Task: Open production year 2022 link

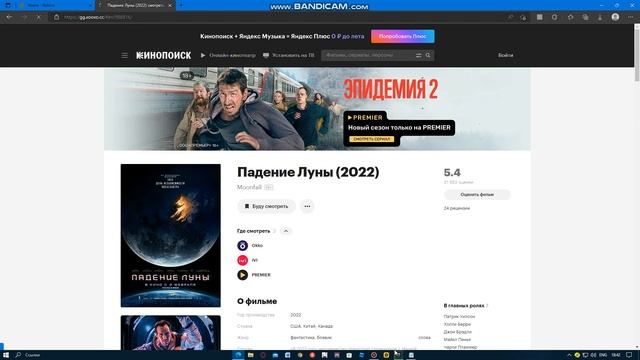Action: pyautogui.click(x=296, y=315)
